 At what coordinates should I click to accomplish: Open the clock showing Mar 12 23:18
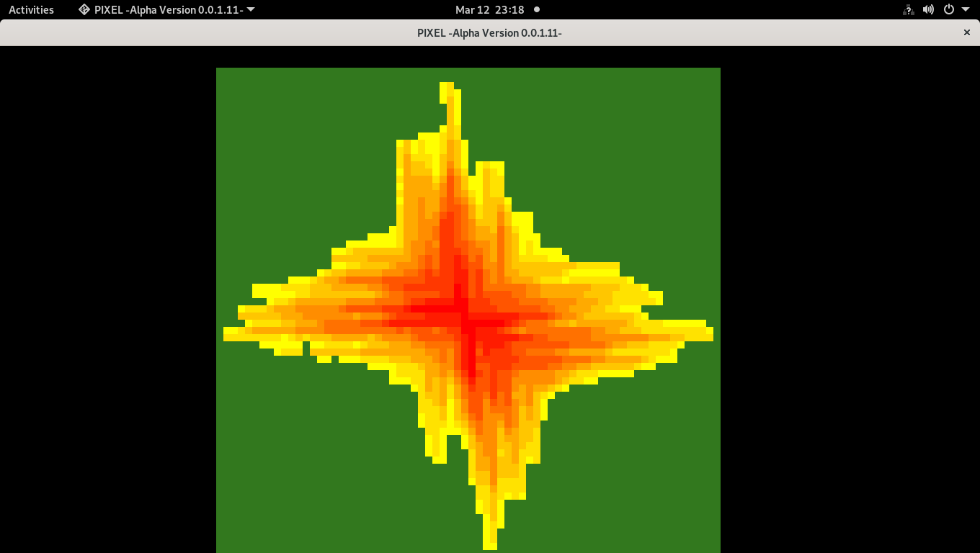pyautogui.click(x=489, y=9)
